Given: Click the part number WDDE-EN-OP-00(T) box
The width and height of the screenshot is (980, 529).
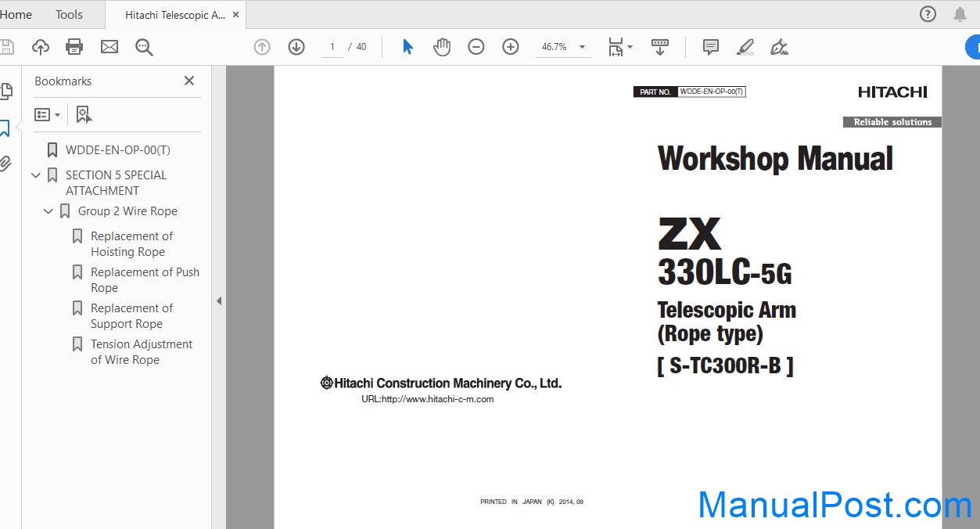Looking at the screenshot, I should (712, 92).
